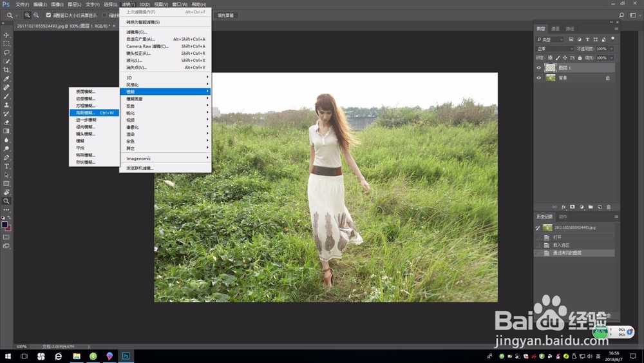This screenshot has height=363, width=644.
Task: Select the Brush tool
Action: click(x=6, y=96)
